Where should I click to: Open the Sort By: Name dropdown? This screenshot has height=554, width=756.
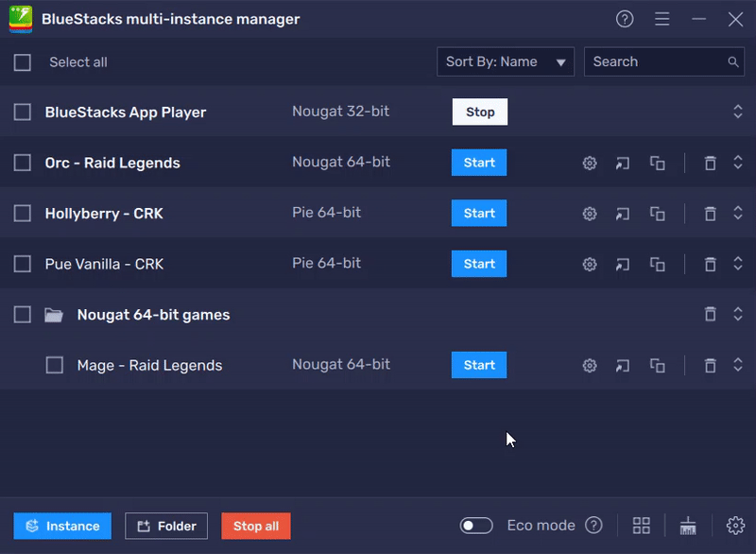click(x=506, y=61)
